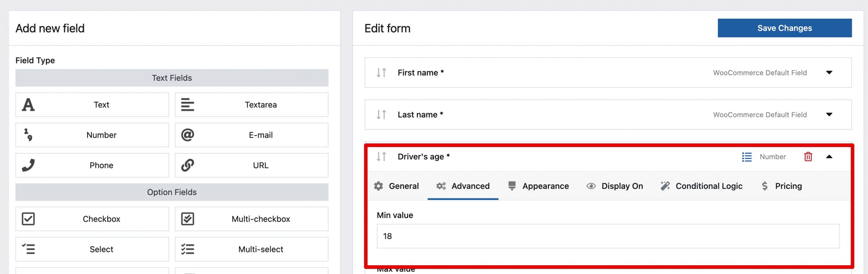Switch to the Advanced tab

point(463,186)
